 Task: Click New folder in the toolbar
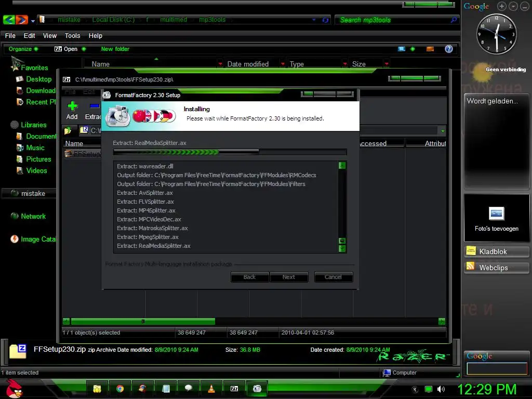(x=115, y=49)
